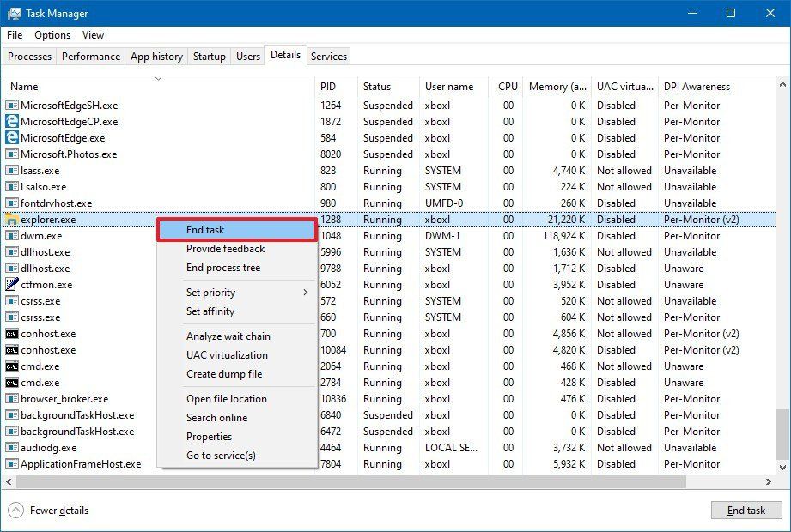This screenshot has width=791, height=532.
Task: Open the Options menu
Action: click(52, 35)
